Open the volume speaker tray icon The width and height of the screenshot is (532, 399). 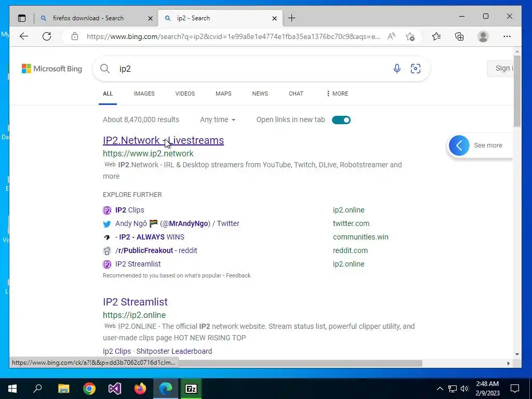click(464, 389)
